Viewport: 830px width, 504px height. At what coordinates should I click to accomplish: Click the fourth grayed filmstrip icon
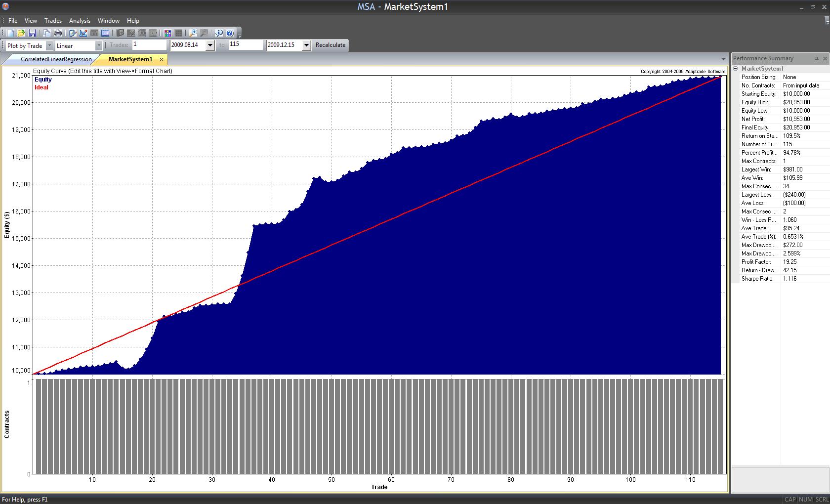pos(153,33)
